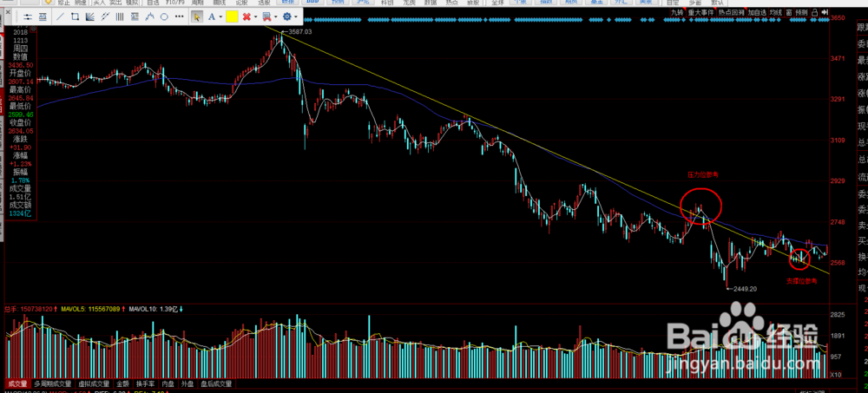868x393 pixels.
Task: Toggle the 均线 moving average button
Action: (x=777, y=12)
